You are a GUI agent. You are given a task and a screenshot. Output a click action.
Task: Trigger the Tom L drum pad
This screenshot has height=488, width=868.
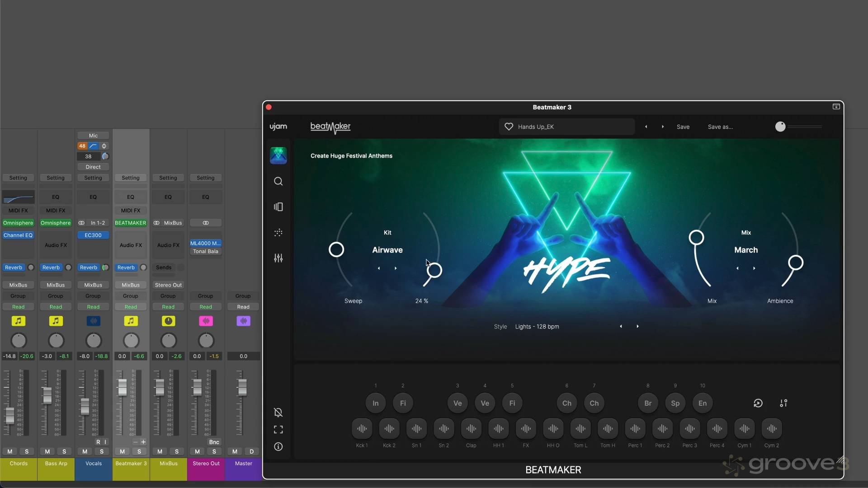(x=580, y=428)
